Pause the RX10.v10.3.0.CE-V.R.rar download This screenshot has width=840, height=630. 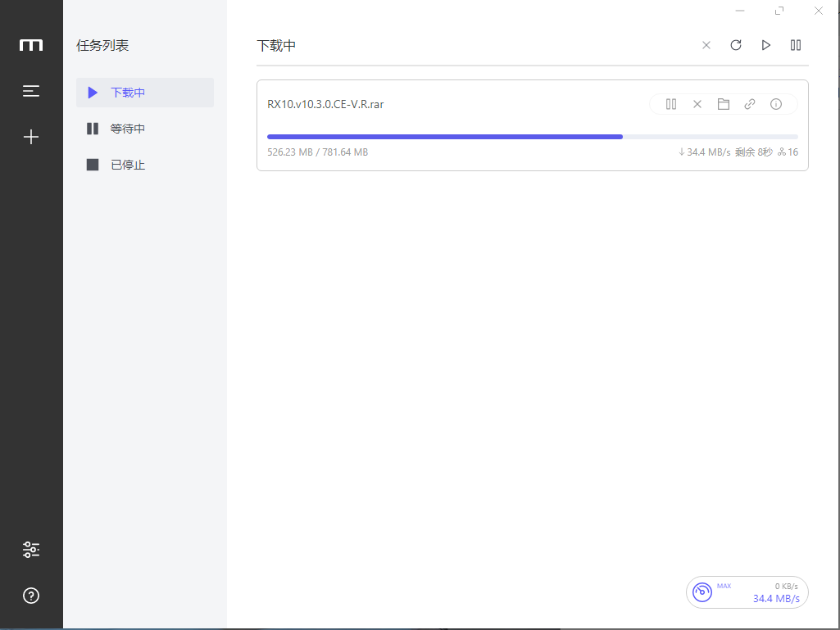tap(670, 104)
